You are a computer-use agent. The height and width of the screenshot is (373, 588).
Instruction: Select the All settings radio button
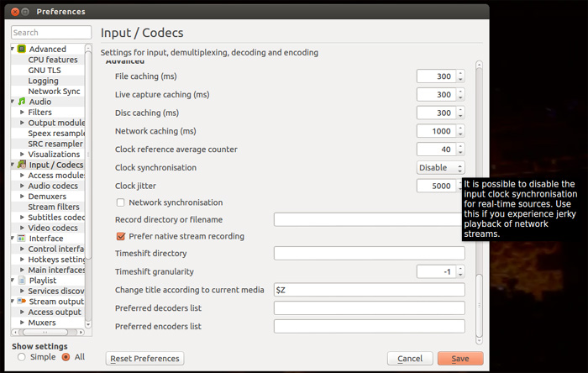[x=66, y=357]
